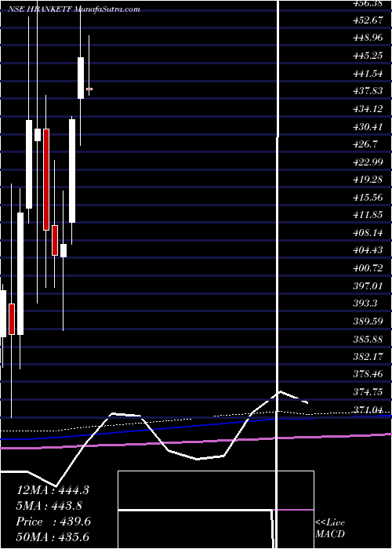
Task: Click the tall red candle body near 430
Action: [46, 180]
